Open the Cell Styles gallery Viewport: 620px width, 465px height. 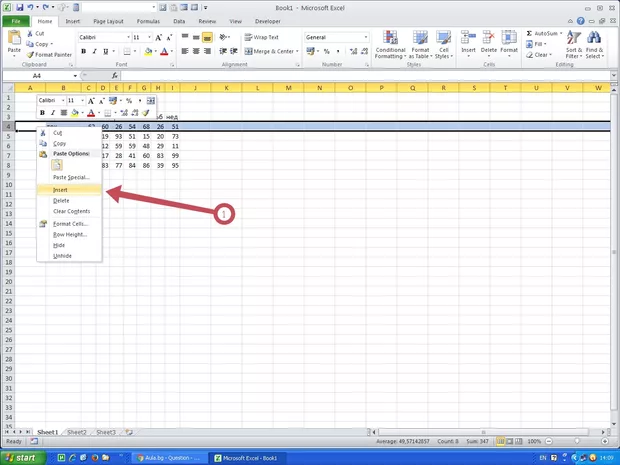point(444,45)
